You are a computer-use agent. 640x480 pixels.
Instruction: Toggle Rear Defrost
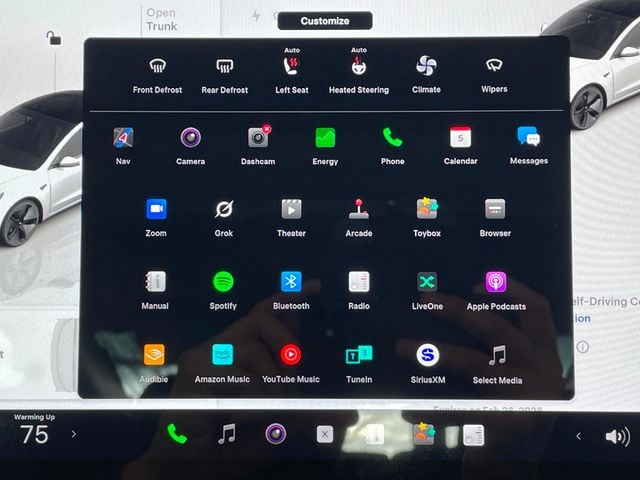(x=224, y=67)
